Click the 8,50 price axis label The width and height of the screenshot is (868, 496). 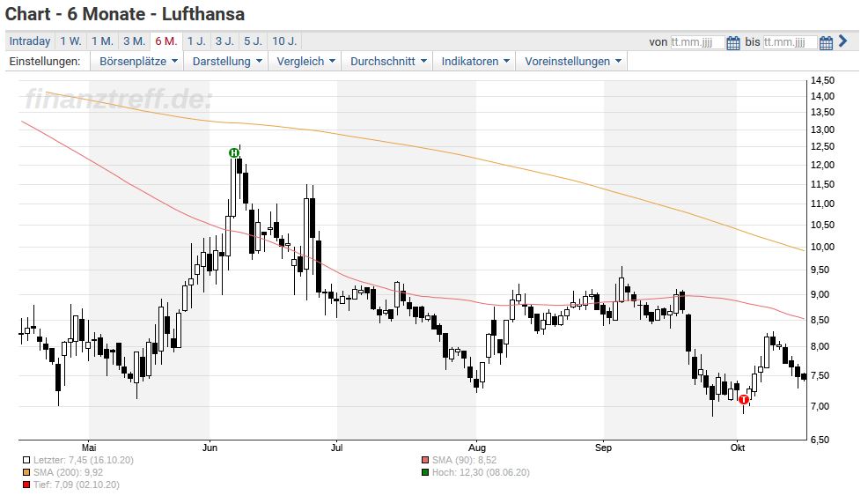coord(820,321)
